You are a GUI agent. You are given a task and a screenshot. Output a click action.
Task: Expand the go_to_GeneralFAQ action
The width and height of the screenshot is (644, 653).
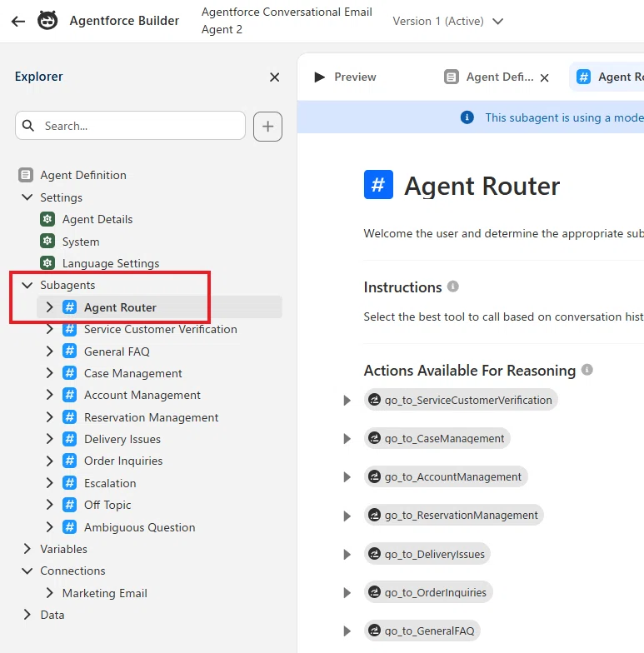click(x=347, y=631)
